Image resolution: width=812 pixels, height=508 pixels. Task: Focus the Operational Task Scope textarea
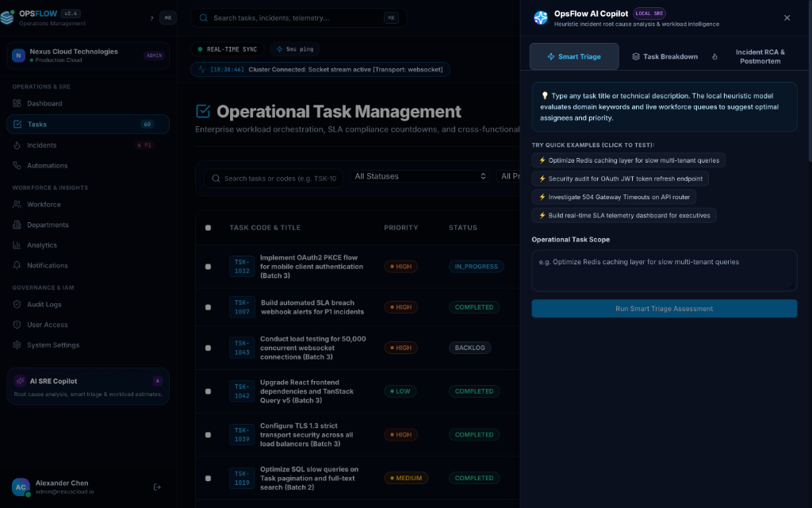[665, 271]
